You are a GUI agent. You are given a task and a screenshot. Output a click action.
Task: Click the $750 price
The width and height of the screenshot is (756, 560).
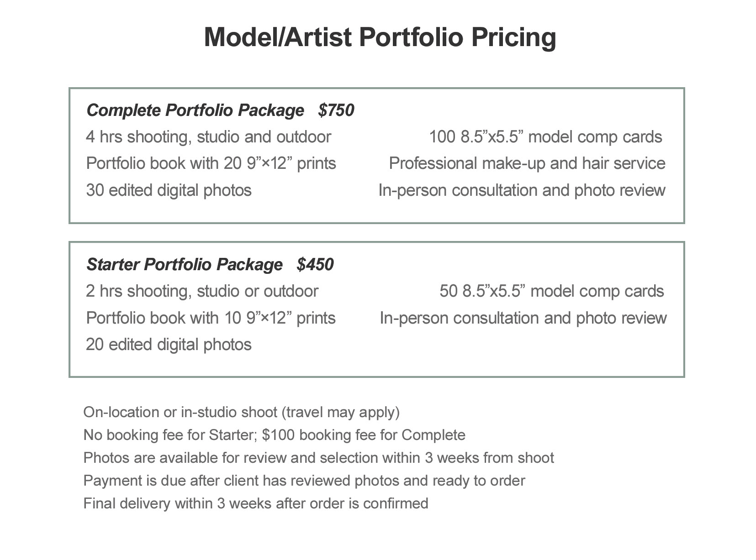(x=336, y=110)
